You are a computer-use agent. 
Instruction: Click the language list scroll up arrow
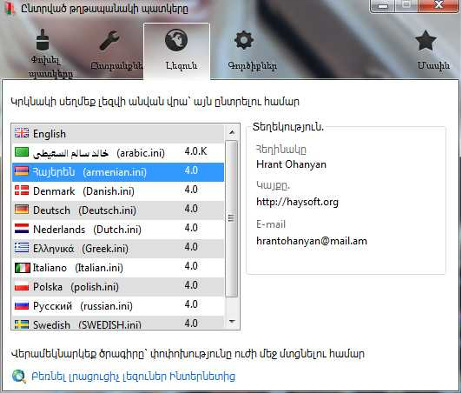[232, 132]
